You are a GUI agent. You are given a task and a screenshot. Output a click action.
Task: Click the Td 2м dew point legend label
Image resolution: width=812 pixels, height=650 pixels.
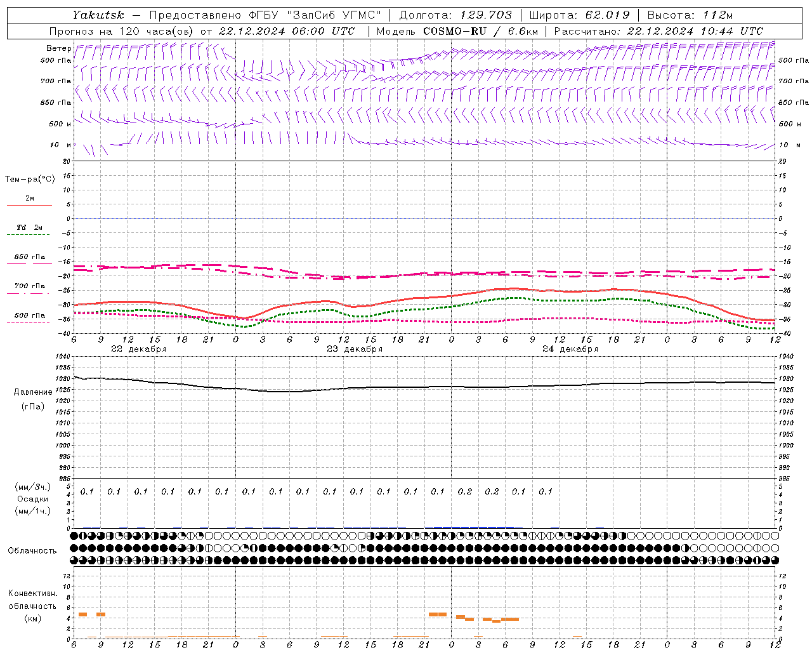pyautogui.click(x=30, y=227)
